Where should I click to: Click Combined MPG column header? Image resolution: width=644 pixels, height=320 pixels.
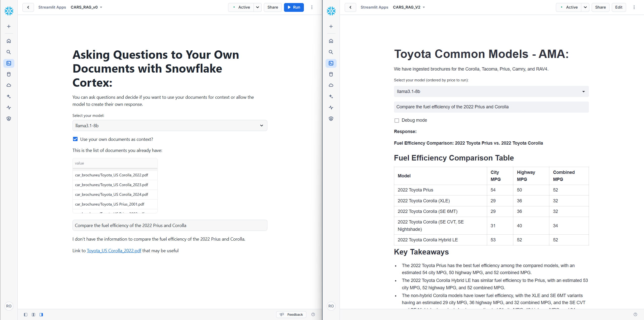(x=569, y=176)
